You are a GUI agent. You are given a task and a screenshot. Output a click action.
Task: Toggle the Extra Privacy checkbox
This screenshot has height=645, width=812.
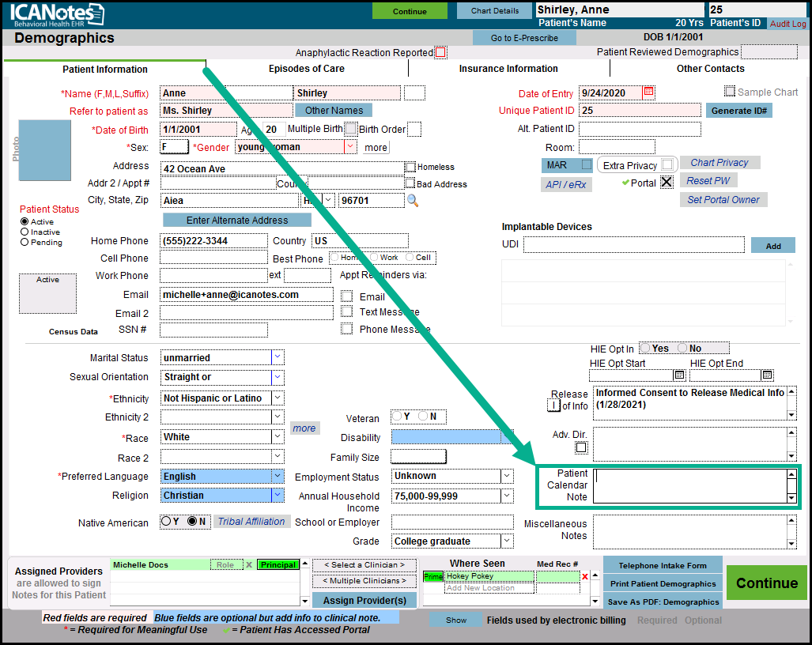tap(668, 165)
